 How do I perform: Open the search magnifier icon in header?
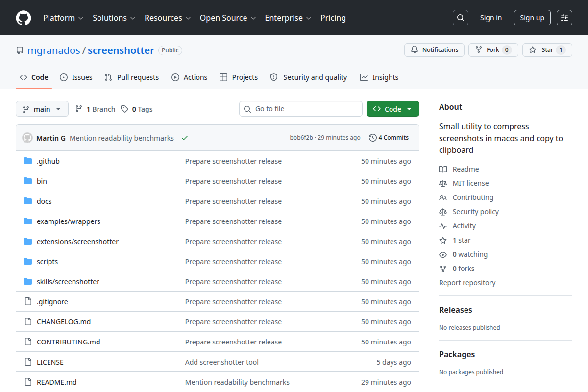tap(461, 18)
